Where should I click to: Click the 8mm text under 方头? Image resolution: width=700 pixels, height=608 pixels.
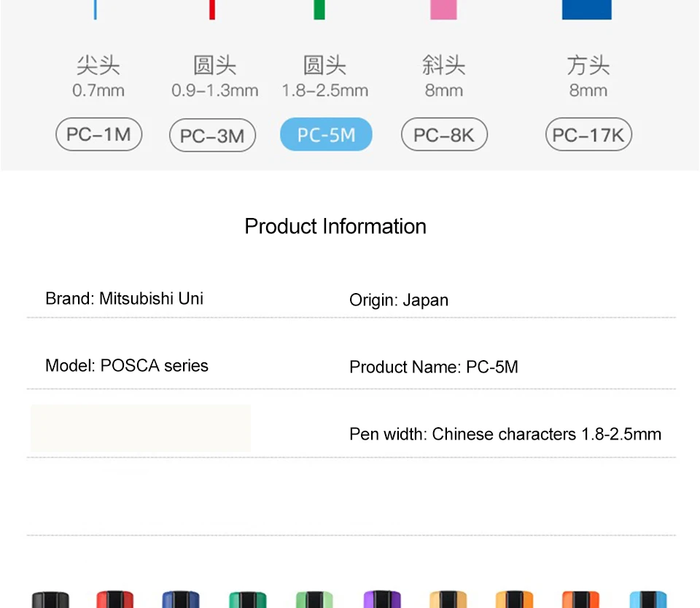point(588,90)
